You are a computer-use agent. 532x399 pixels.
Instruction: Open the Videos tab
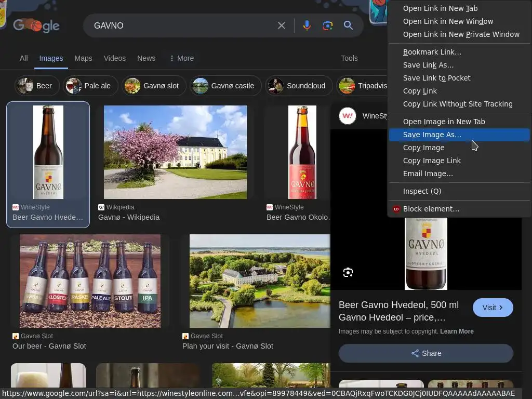(115, 58)
